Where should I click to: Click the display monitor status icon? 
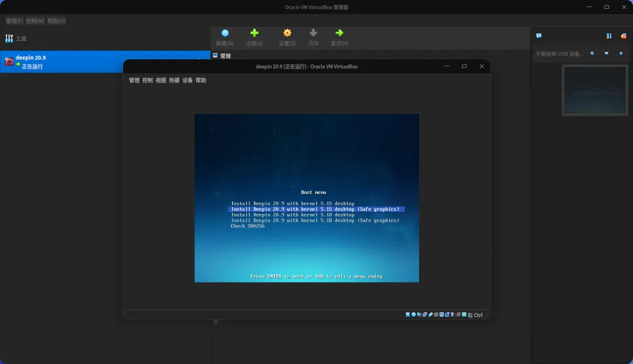442,314
